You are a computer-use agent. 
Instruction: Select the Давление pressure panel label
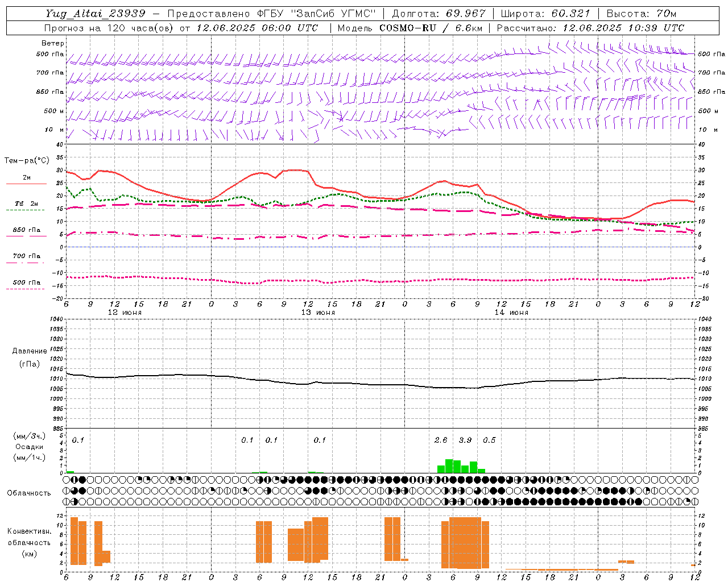(x=30, y=351)
